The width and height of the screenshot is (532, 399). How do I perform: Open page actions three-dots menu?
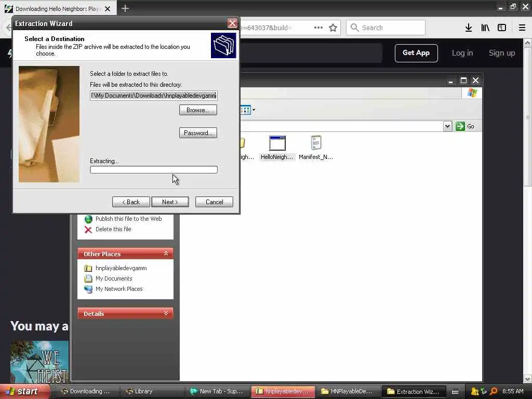(318, 28)
